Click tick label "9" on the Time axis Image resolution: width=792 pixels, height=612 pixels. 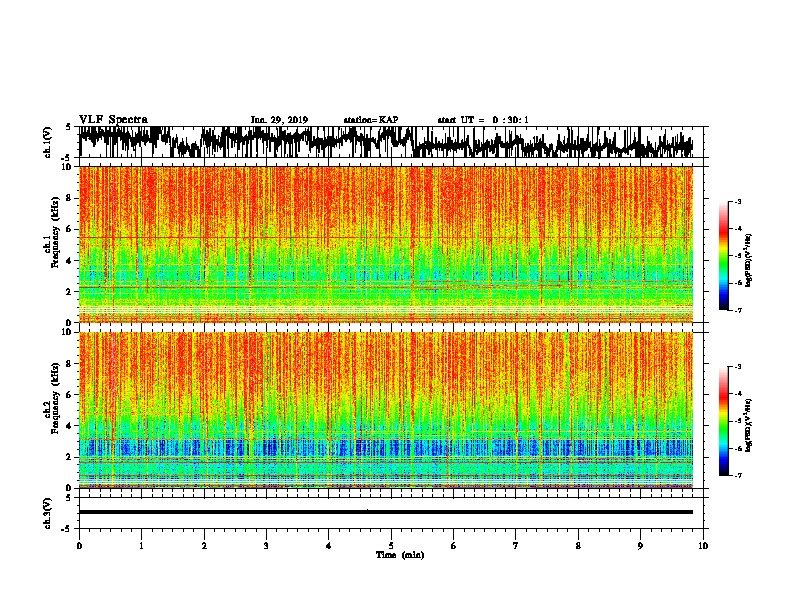click(640, 546)
